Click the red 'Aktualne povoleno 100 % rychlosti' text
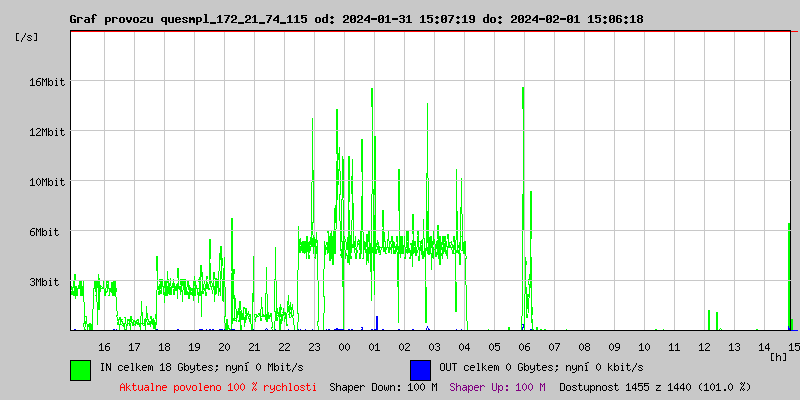 [218, 386]
